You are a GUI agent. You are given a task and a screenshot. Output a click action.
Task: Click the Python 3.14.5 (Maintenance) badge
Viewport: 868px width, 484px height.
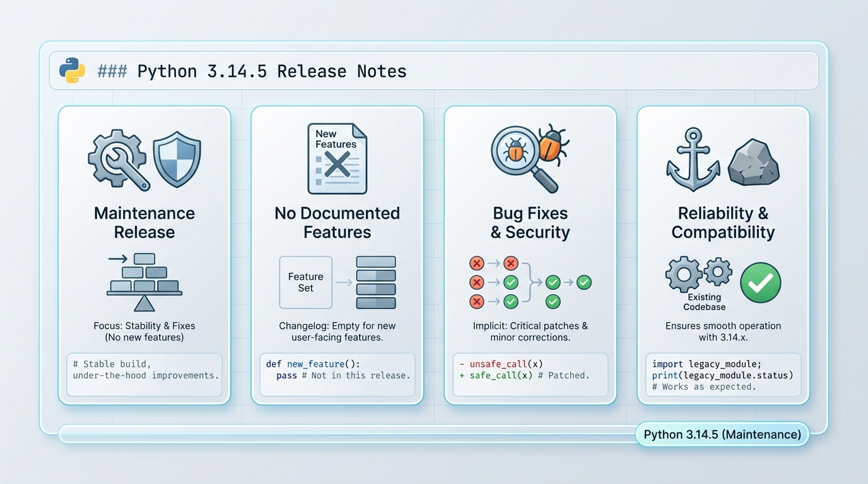722,434
